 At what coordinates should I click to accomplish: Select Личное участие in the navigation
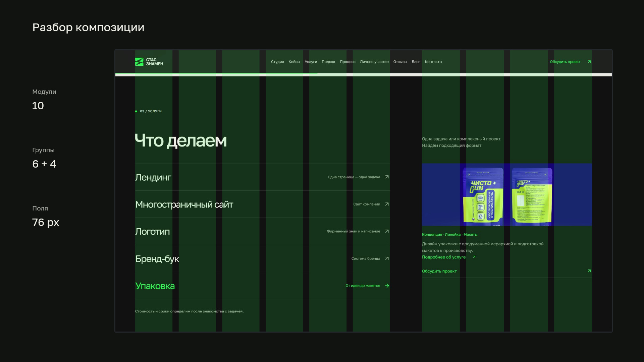374,62
